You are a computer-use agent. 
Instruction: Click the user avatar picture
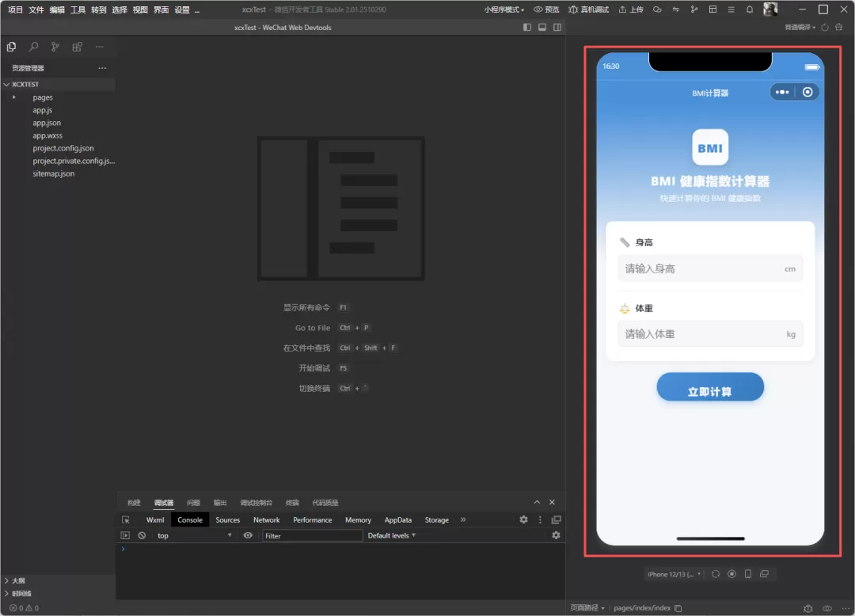click(770, 9)
